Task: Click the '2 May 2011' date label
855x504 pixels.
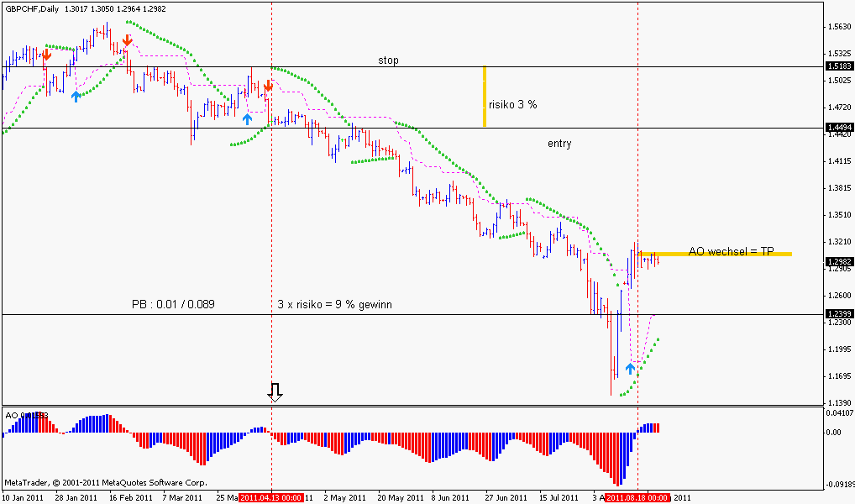Action: pyautogui.click(x=344, y=497)
